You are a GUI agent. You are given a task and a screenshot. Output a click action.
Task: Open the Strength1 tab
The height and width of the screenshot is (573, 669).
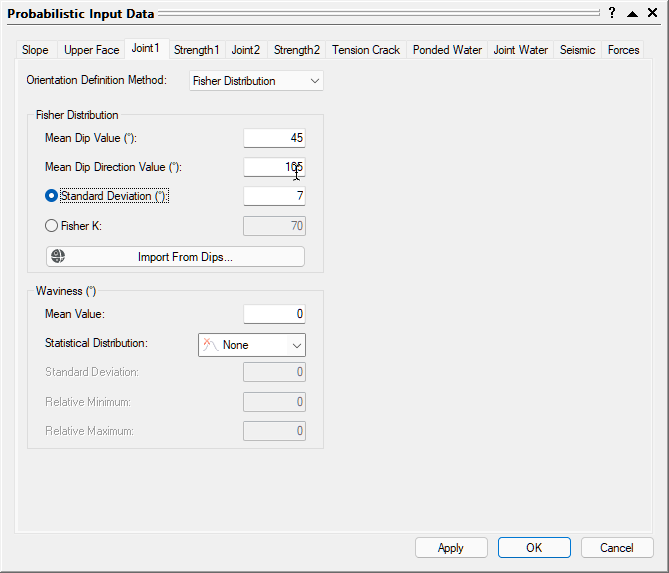196,50
